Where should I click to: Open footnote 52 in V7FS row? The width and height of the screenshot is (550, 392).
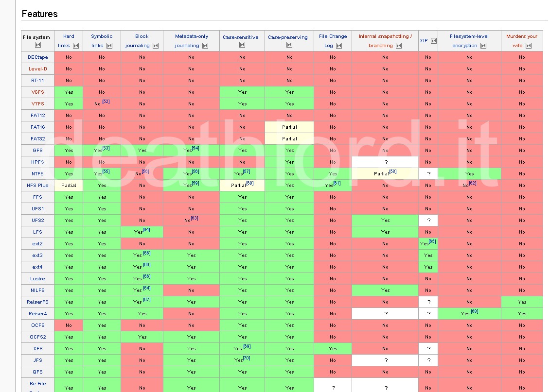tap(106, 102)
